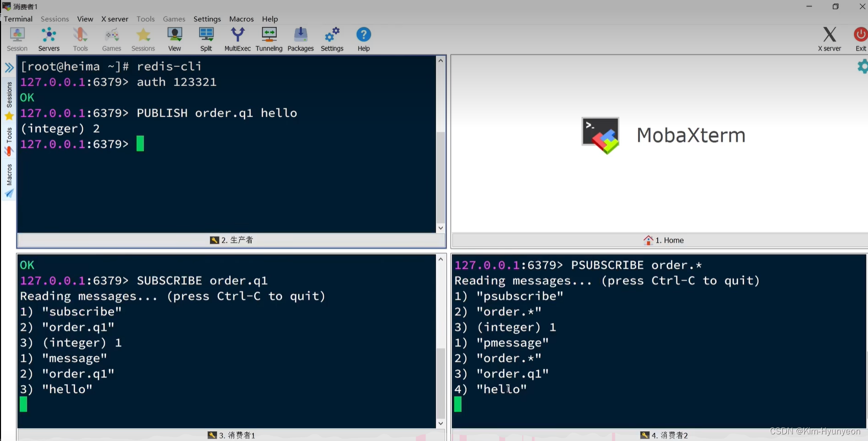Open the Sessions menu
Viewport: 868px width, 441px height.
coord(55,19)
